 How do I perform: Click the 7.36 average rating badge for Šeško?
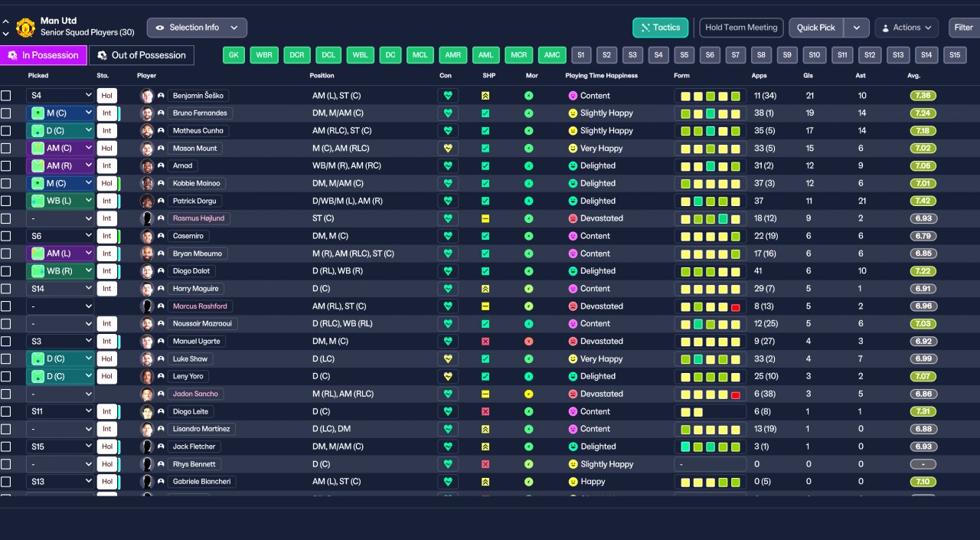[x=923, y=96]
